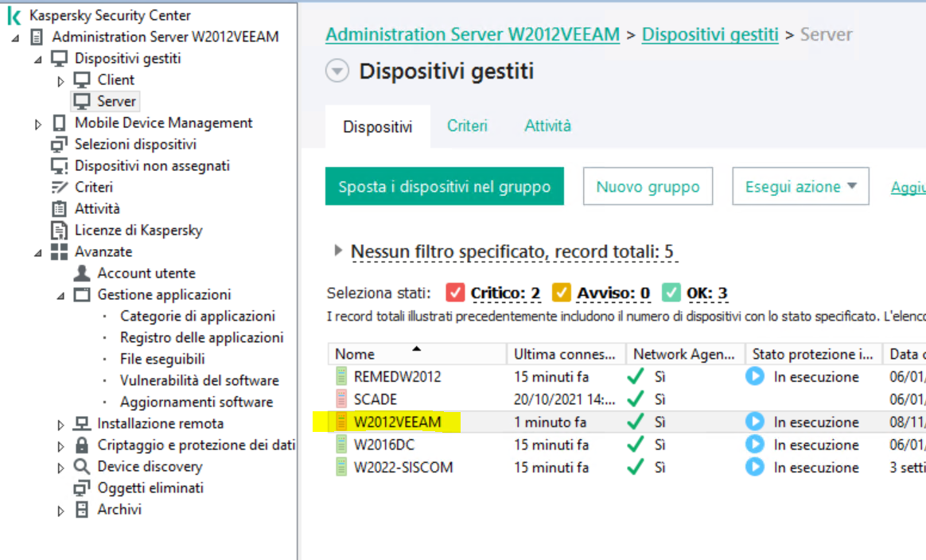The image size is (926, 560).
Task: Click the Kaspersky Security Center logo icon
Action: coord(14,15)
